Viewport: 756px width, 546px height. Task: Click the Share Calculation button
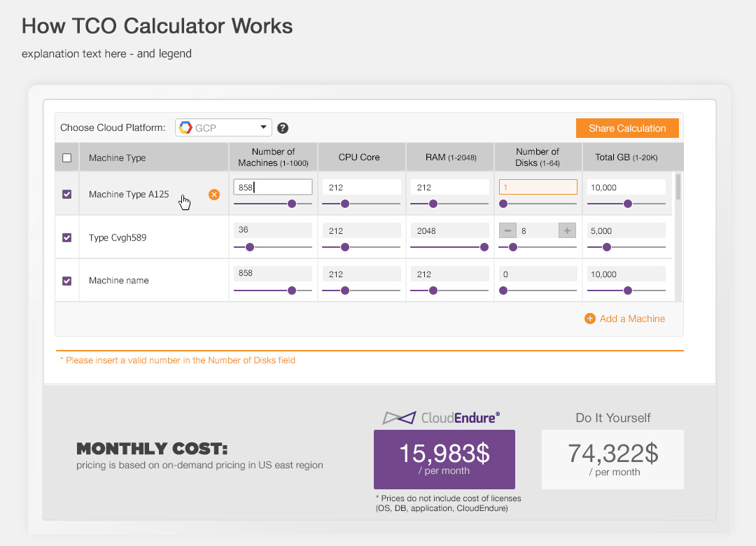[x=627, y=128]
